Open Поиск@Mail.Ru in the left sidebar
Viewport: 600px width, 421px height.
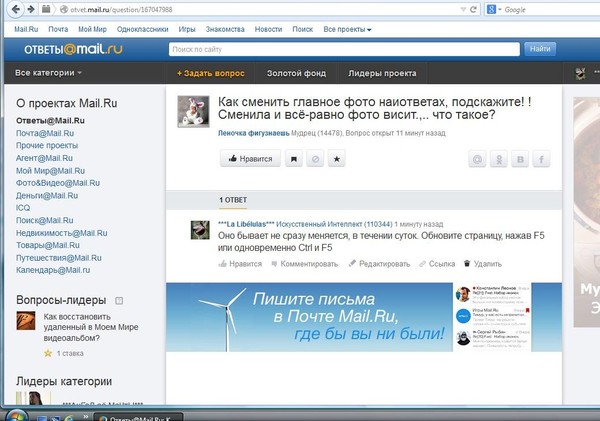pyautogui.click(x=44, y=220)
